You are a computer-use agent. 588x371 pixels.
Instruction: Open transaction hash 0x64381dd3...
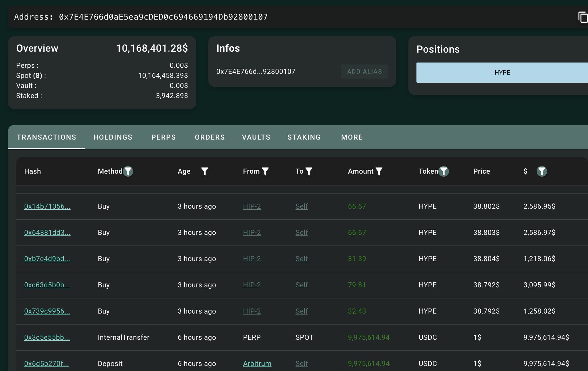(x=47, y=232)
